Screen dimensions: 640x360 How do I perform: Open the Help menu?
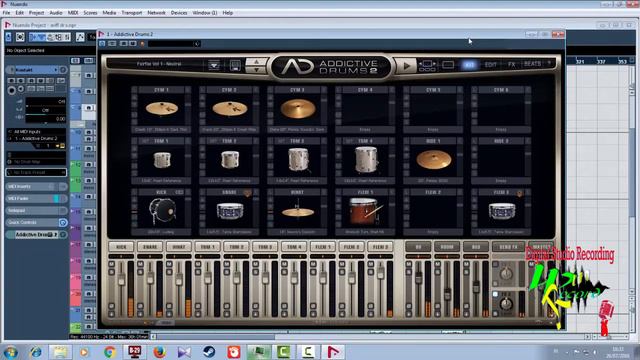click(227, 13)
